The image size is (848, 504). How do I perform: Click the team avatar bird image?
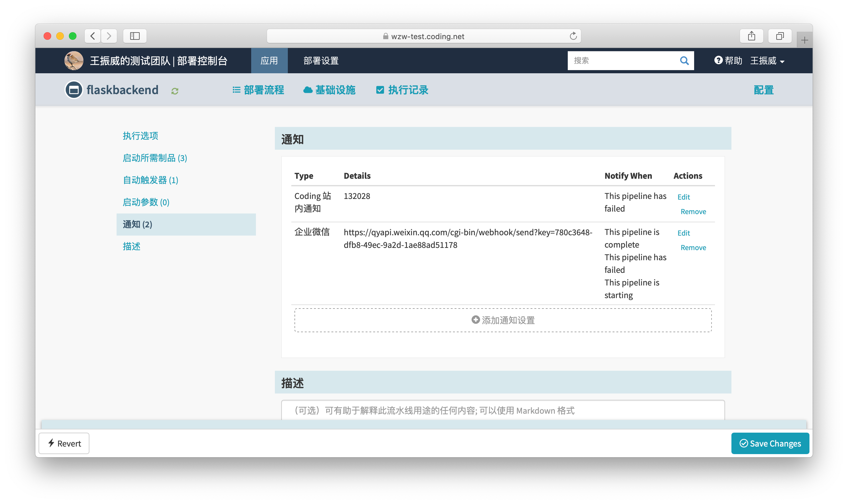[x=74, y=61]
